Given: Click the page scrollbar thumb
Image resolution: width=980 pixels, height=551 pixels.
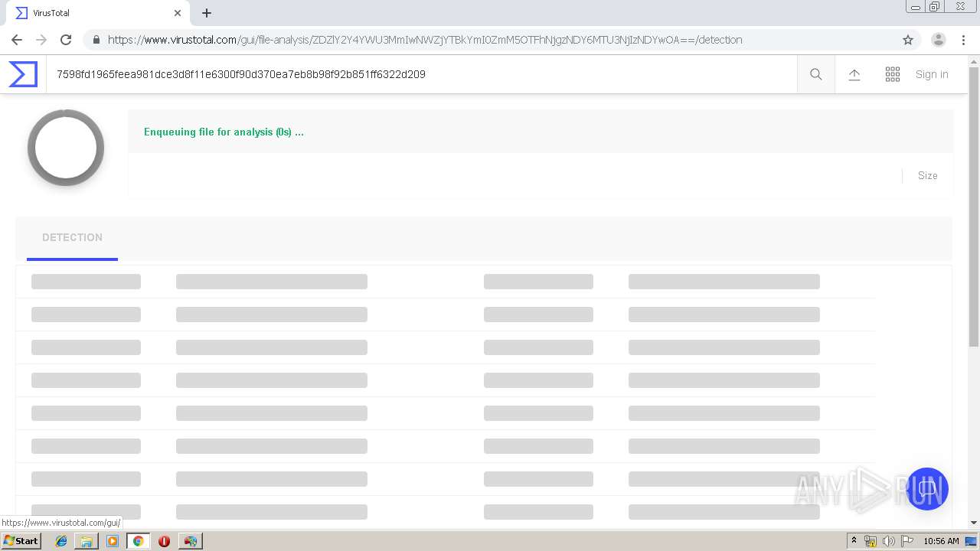Looking at the screenshot, I should (x=974, y=207).
